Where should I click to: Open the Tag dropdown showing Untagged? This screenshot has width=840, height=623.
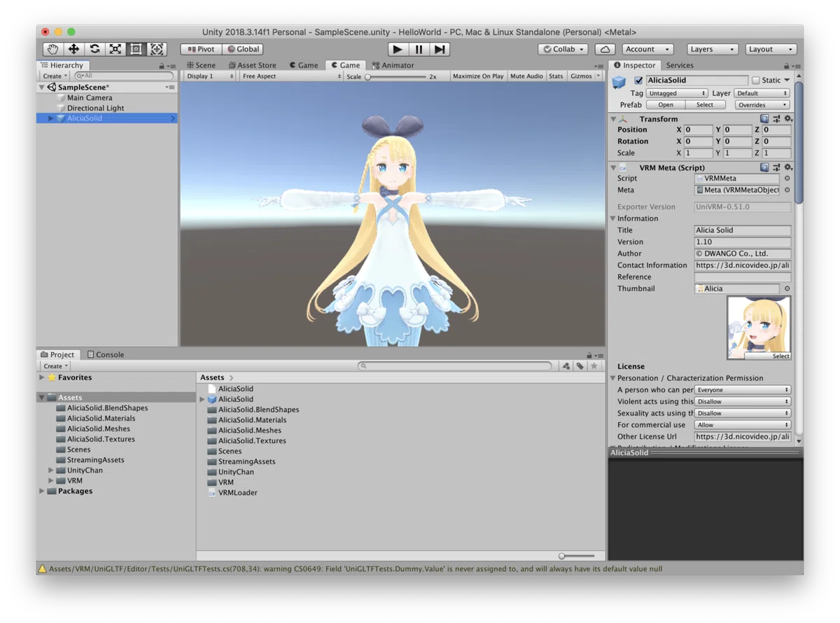pyautogui.click(x=677, y=93)
